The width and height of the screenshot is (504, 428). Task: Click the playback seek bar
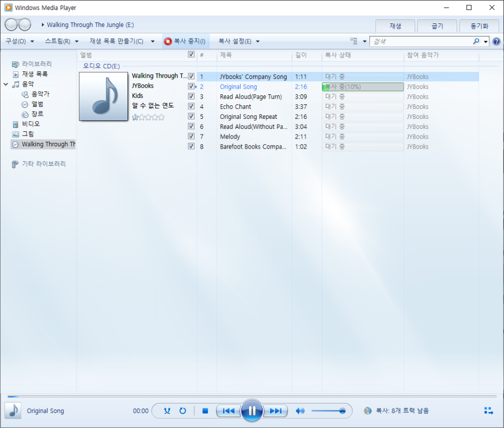(251, 397)
